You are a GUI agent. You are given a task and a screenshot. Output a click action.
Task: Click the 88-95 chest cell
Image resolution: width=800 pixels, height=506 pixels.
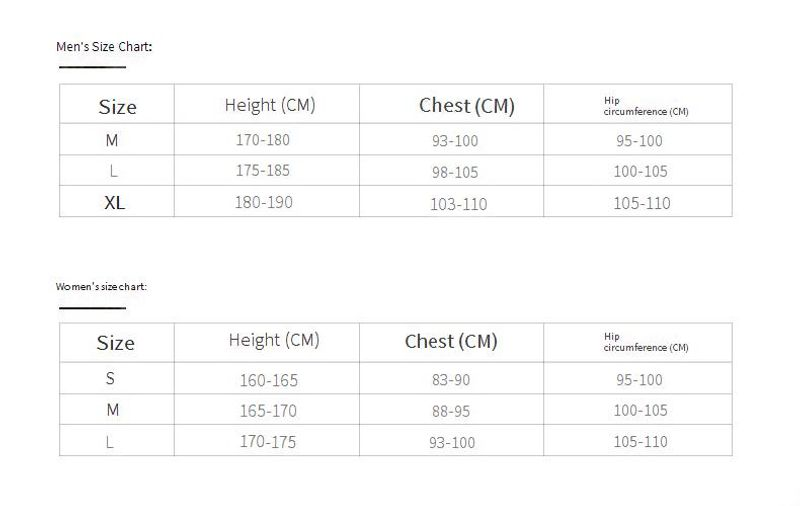(452, 410)
